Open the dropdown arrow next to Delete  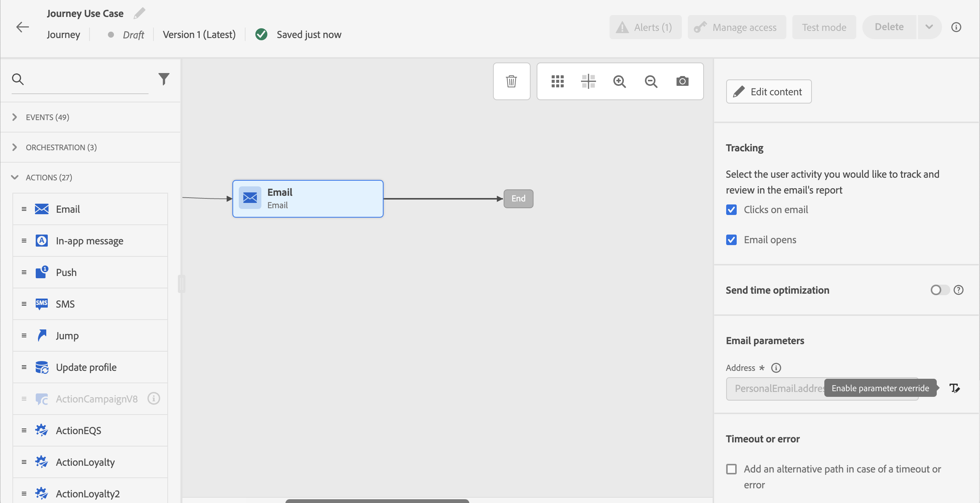(x=929, y=27)
